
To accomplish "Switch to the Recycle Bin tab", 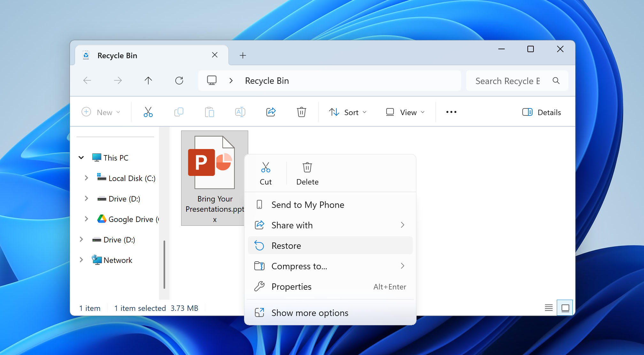I will point(118,55).
